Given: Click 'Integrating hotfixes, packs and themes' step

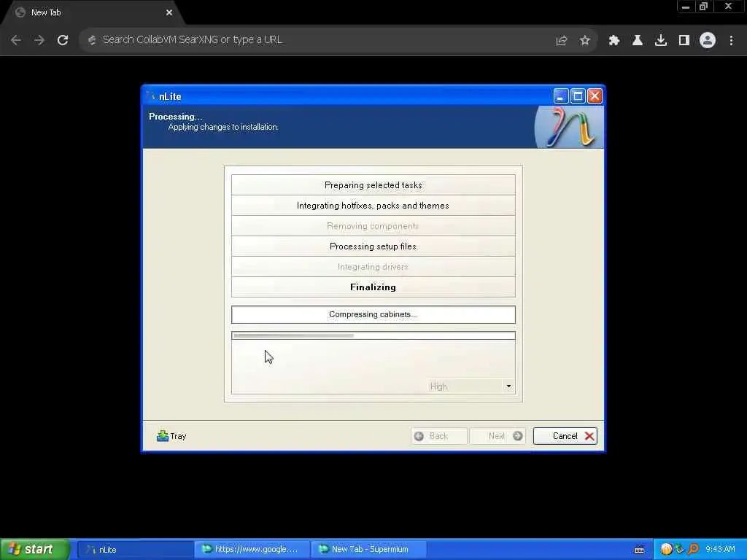Looking at the screenshot, I should point(373,205).
